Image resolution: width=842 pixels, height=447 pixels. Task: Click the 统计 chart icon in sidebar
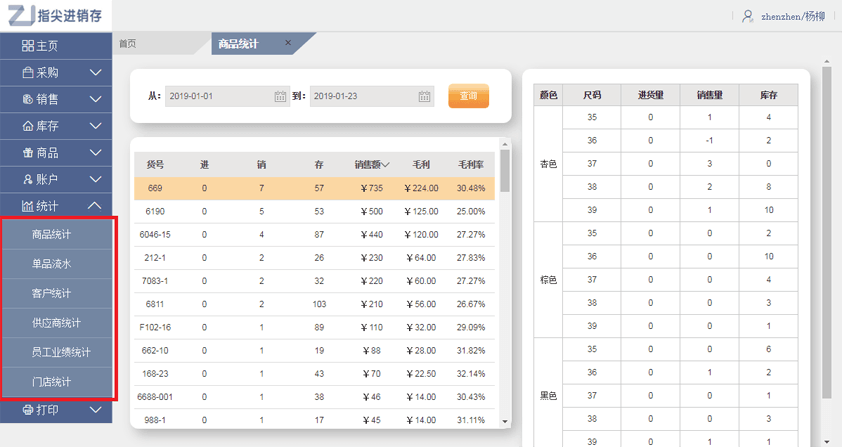pyautogui.click(x=28, y=206)
